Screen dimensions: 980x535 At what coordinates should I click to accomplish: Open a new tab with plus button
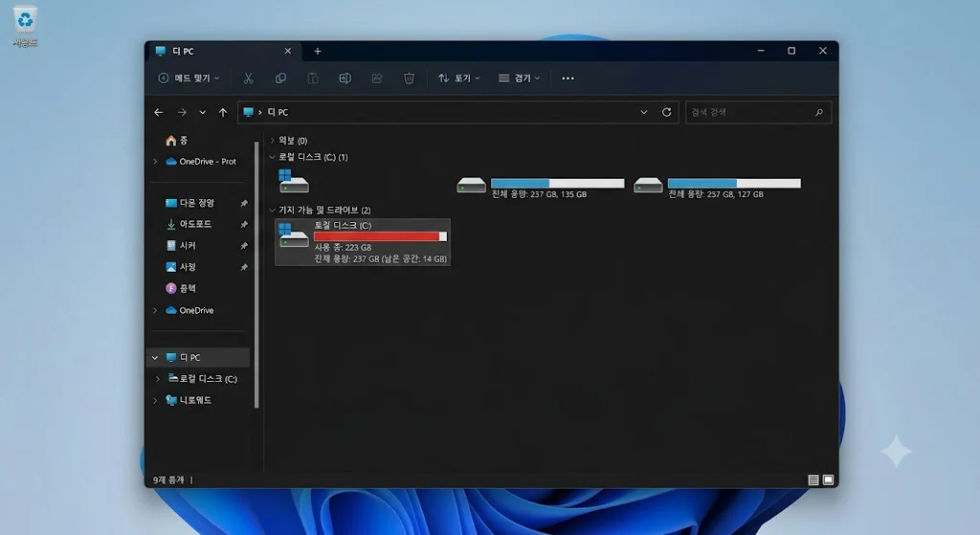pyautogui.click(x=318, y=52)
